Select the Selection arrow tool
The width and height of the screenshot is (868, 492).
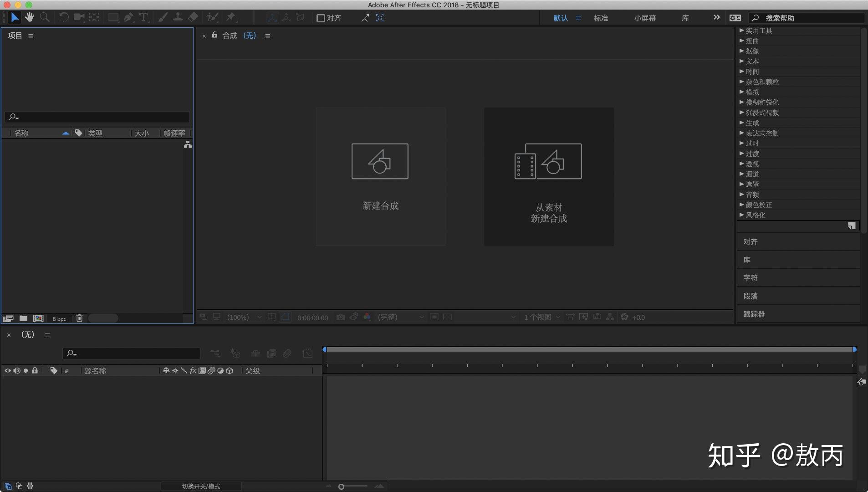15,17
